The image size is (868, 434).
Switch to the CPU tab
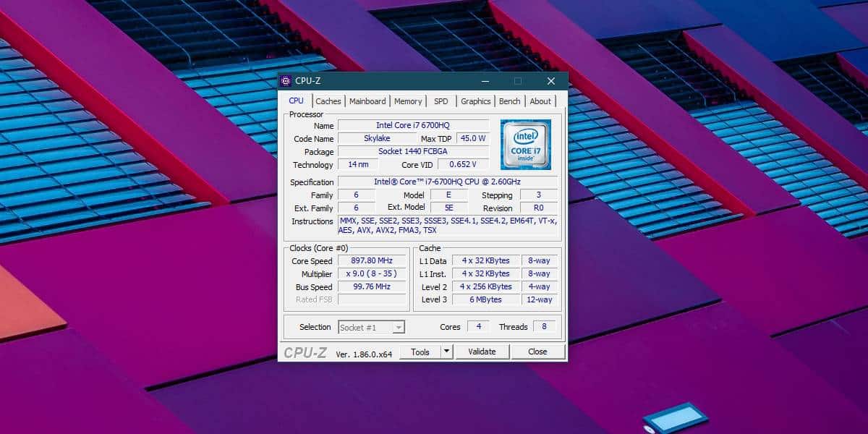(x=297, y=101)
